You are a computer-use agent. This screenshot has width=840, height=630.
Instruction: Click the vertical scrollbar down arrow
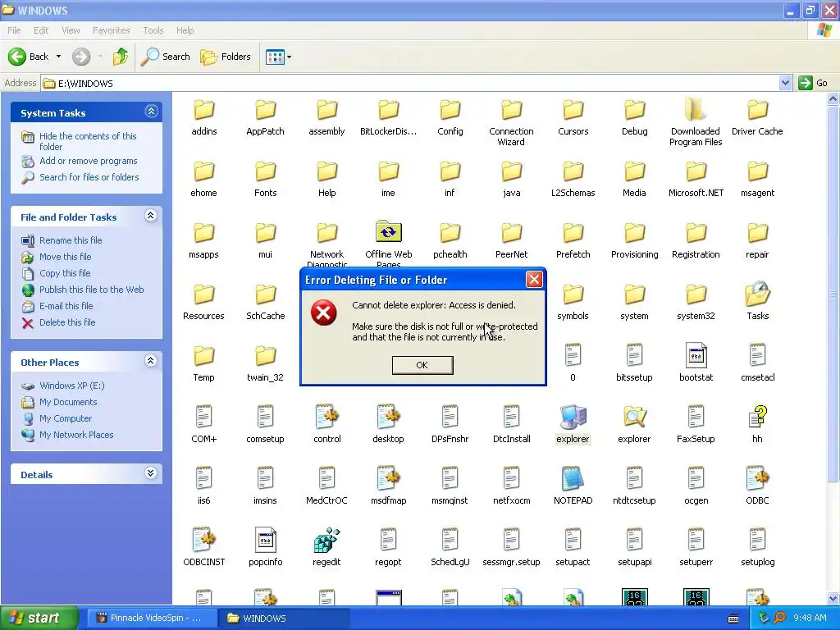point(833,599)
